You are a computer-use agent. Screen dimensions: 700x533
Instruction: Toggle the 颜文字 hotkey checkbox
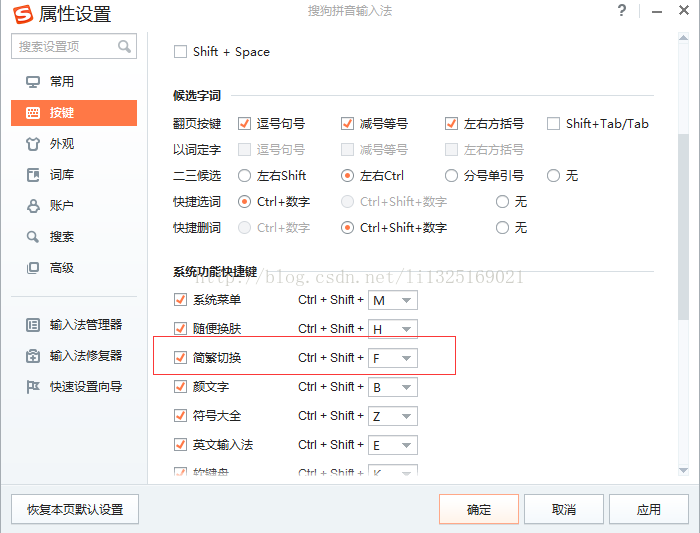[x=180, y=387]
